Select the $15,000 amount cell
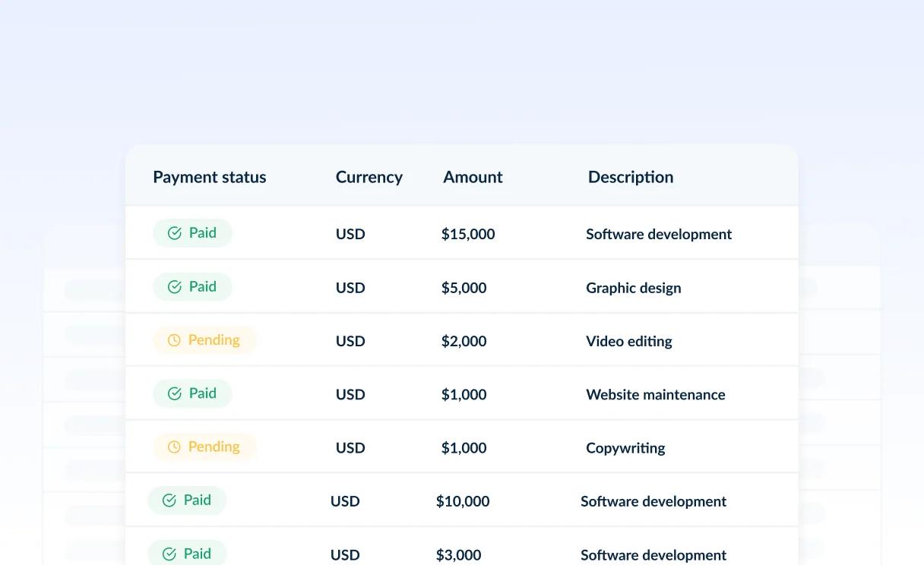The height and width of the screenshot is (565, 924). pos(468,234)
